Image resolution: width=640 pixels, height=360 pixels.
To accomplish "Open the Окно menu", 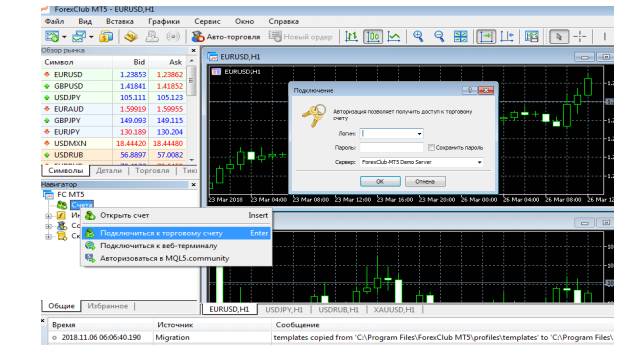I will 244,21.
